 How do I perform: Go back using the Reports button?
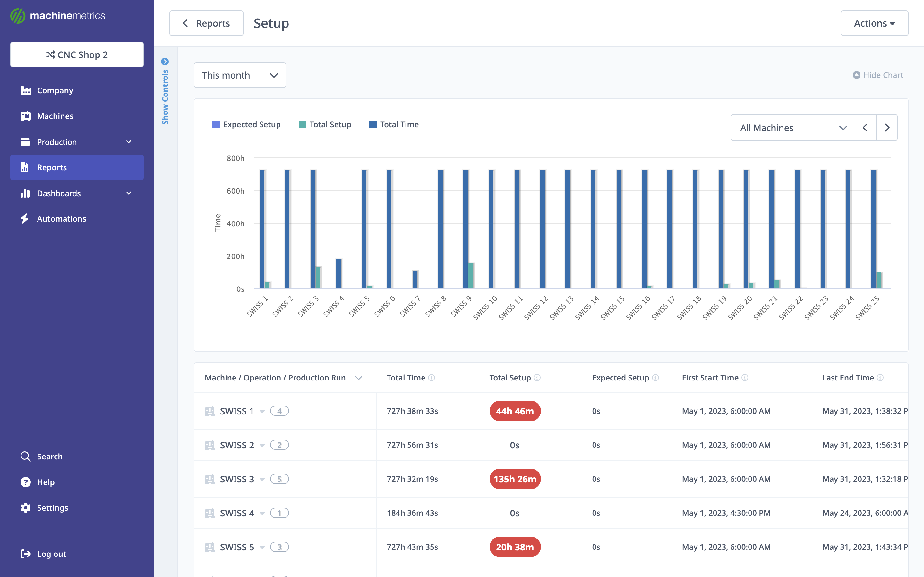coord(206,23)
